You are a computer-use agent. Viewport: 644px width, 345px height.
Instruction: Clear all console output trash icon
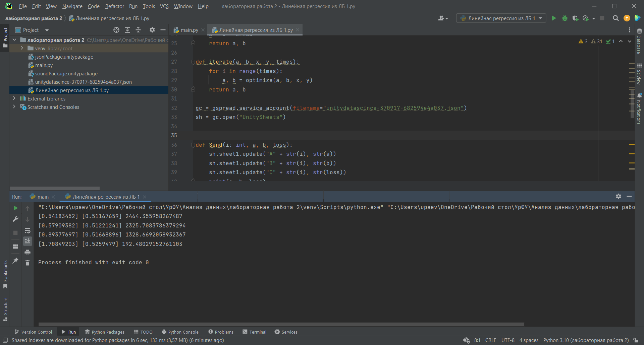click(28, 263)
